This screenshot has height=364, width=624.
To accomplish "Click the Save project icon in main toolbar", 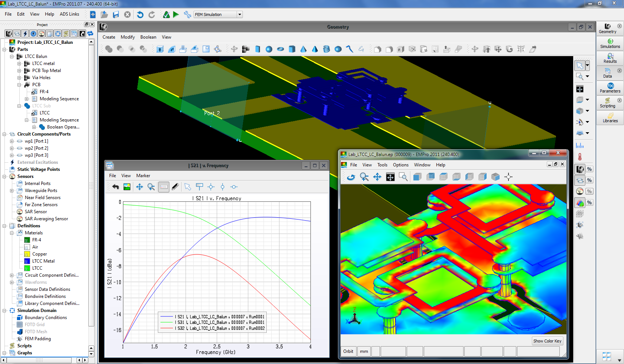I will click(116, 14).
